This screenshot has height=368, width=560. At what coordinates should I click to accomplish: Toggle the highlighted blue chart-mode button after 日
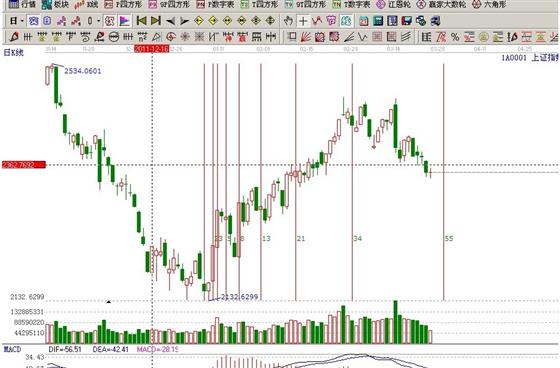(34, 21)
